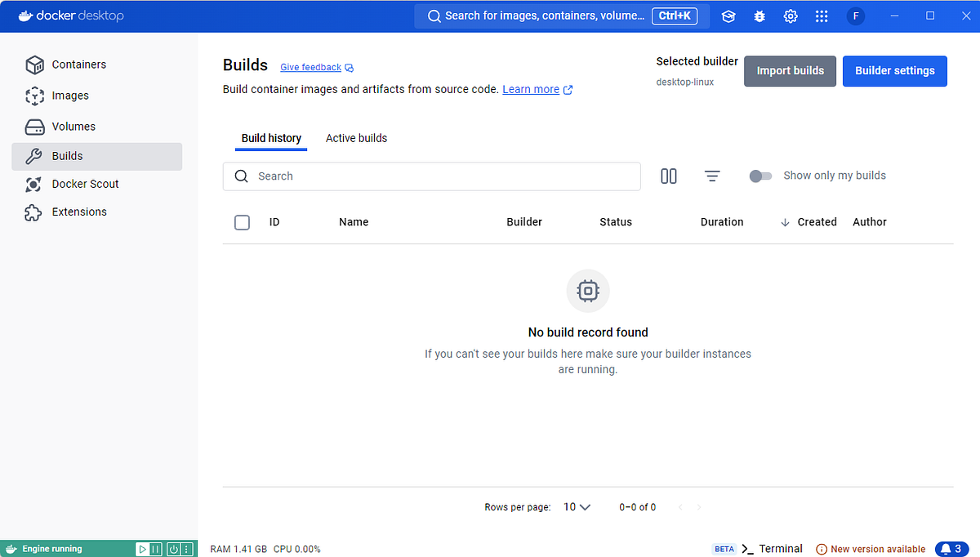Open the column display options
The width and height of the screenshot is (980, 557).
click(x=669, y=176)
